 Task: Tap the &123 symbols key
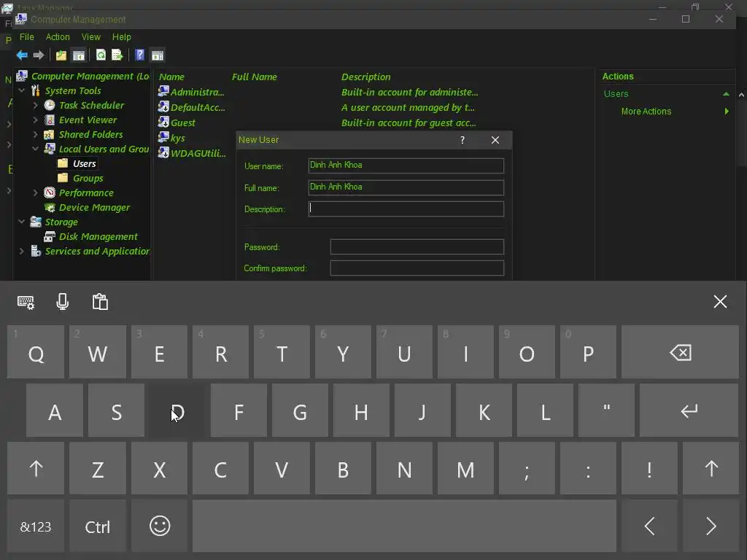pyautogui.click(x=36, y=526)
